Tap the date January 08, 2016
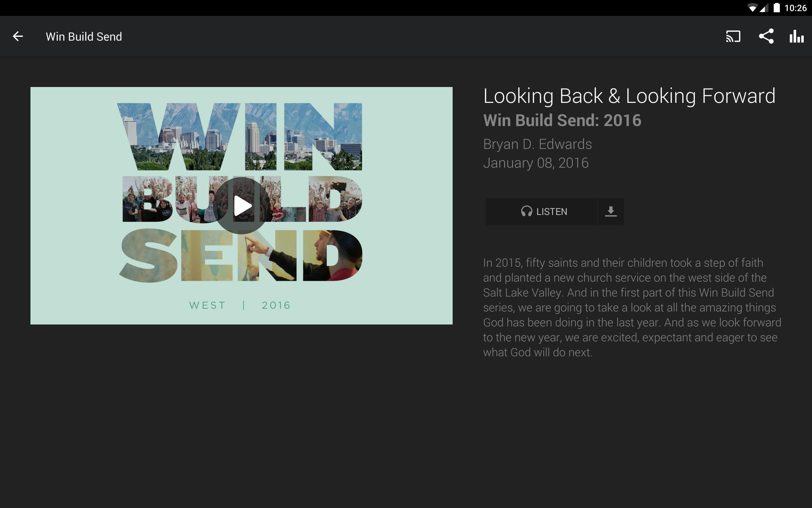 coord(536,163)
